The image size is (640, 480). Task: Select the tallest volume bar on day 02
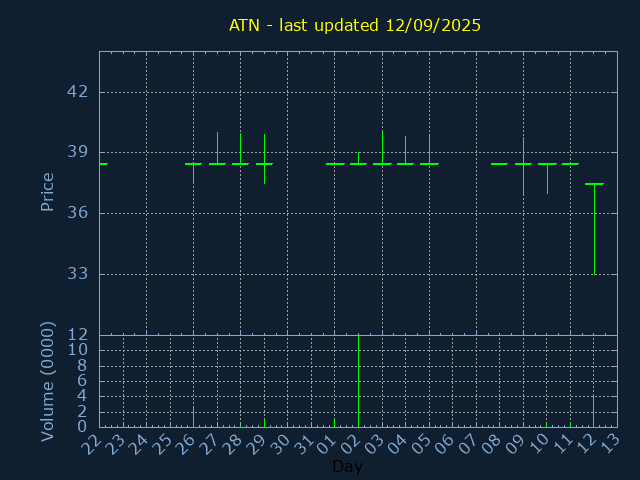tap(358, 381)
